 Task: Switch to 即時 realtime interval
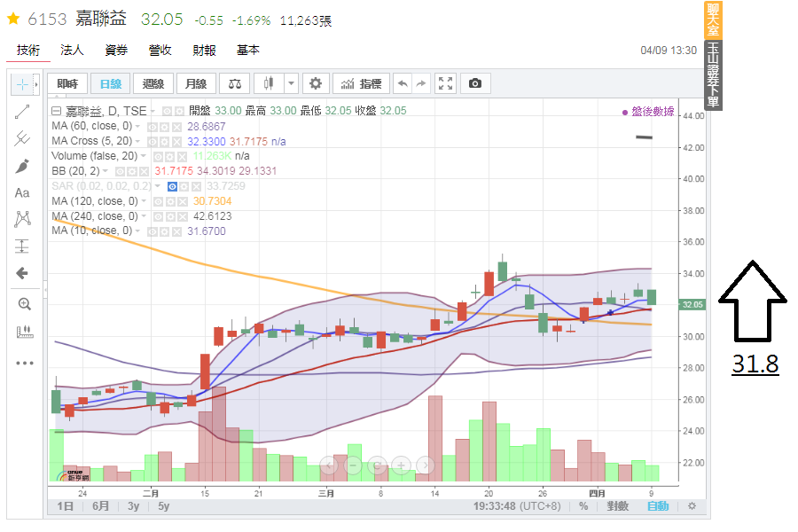[x=67, y=83]
